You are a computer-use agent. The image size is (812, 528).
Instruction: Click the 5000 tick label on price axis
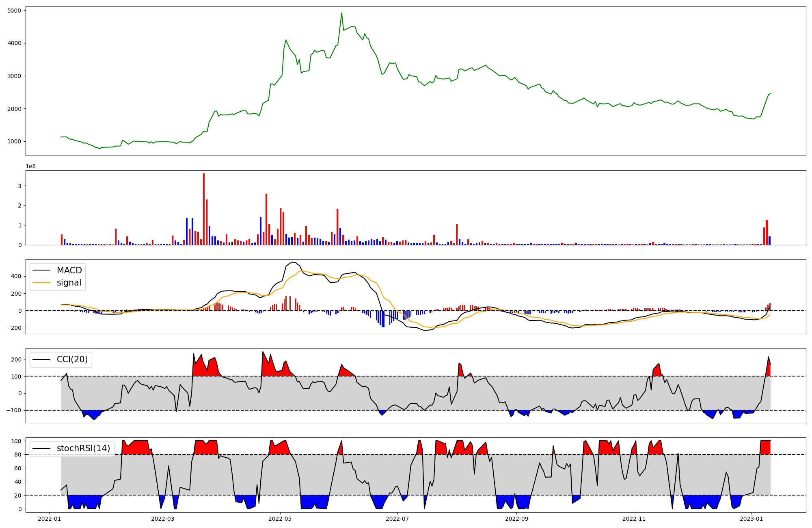(x=15, y=10)
